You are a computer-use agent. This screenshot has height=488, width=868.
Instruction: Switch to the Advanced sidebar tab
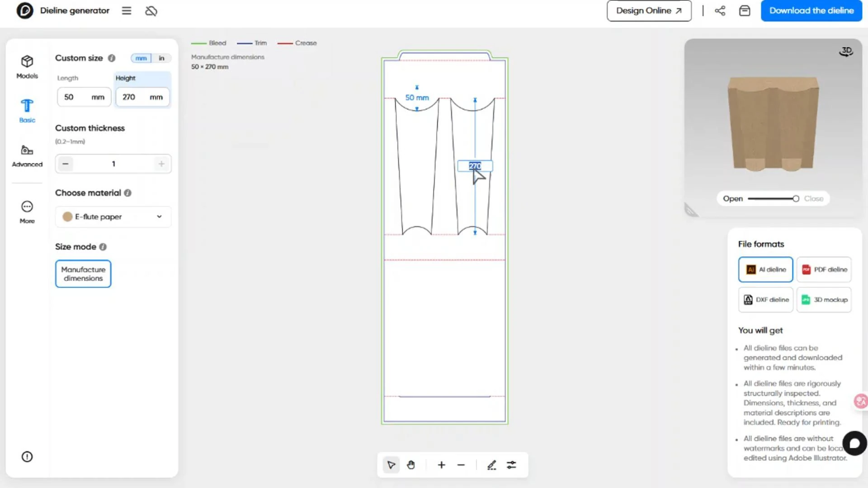tap(27, 156)
